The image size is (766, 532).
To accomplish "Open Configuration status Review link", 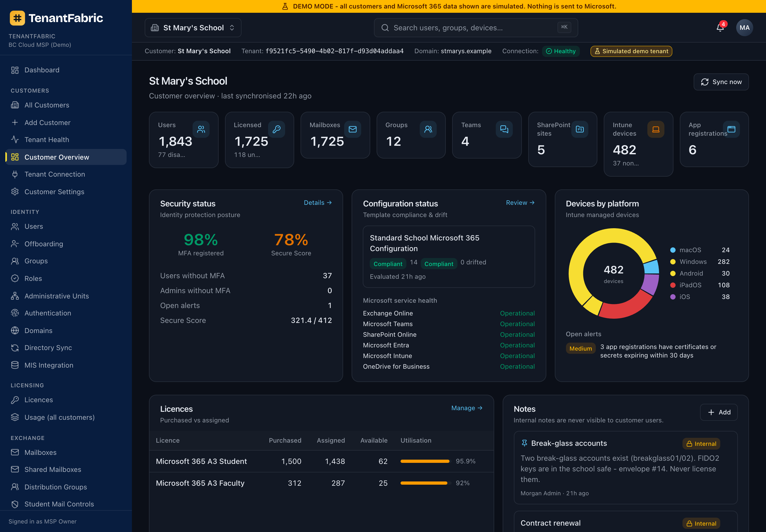I will [x=520, y=203].
